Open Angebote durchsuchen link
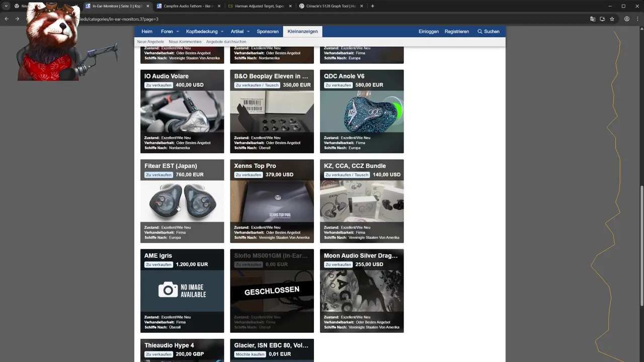The image size is (644, 362). point(226,42)
